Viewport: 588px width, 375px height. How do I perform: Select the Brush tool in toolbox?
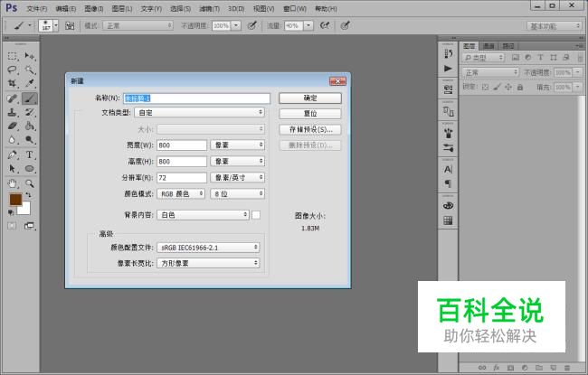29,98
